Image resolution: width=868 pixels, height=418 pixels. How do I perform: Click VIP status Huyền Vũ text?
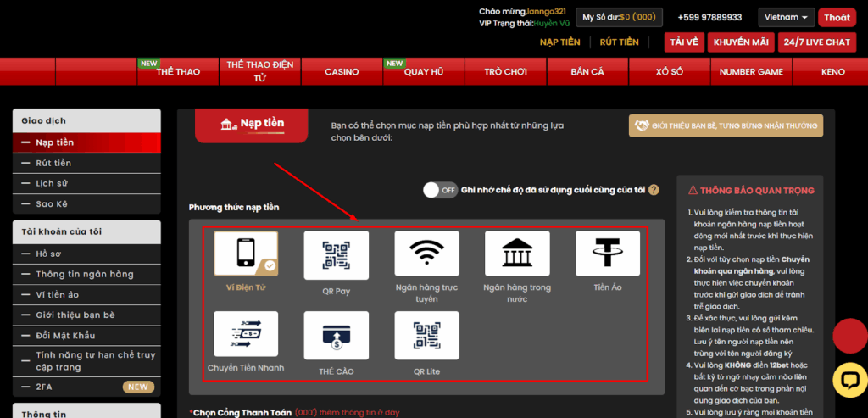(549, 23)
